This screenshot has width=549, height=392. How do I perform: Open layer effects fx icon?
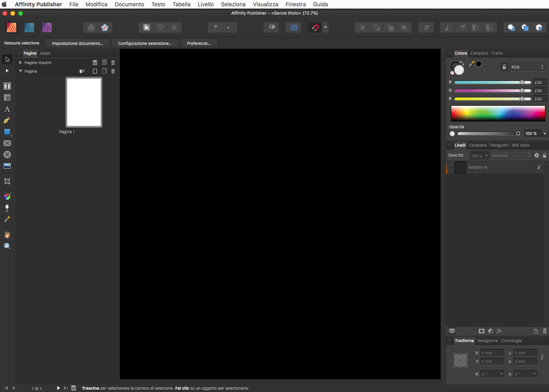click(x=499, y=331)
